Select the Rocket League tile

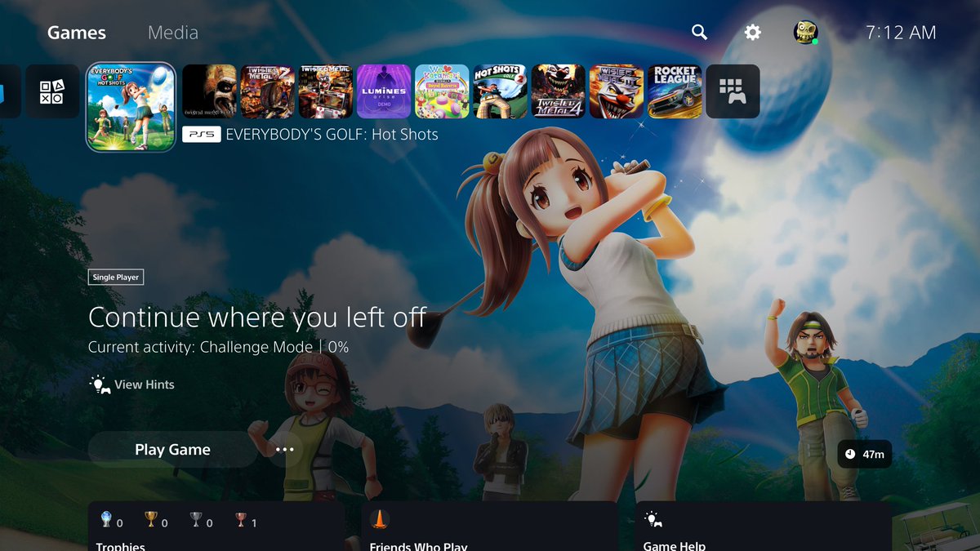click(x=675, y=91)
